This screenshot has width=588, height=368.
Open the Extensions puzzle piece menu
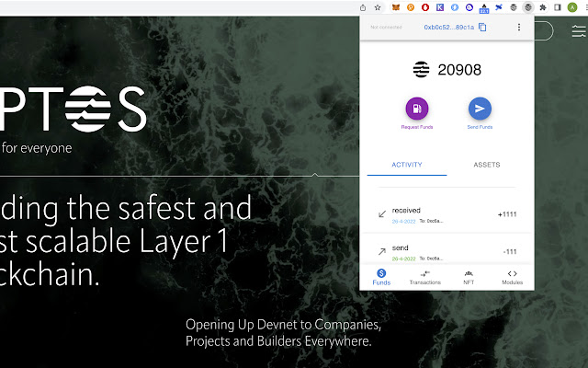pyautogui.click(x=543, y=7)
